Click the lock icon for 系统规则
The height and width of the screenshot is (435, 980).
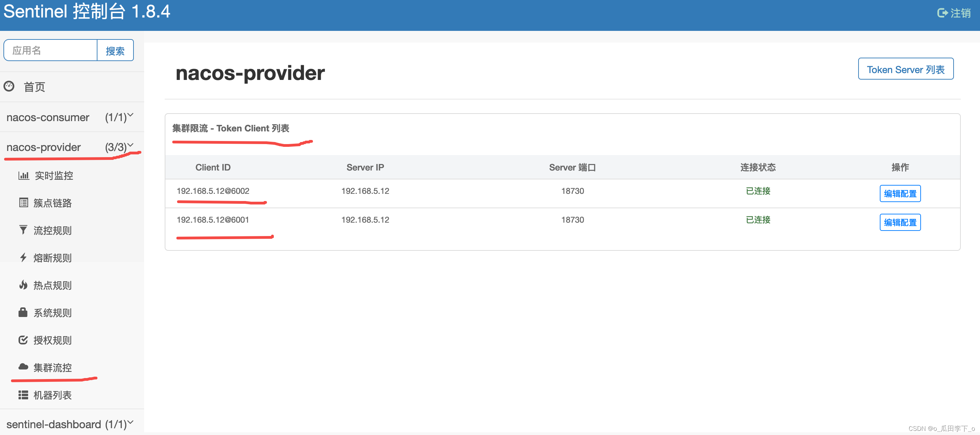(x=23, y=312)
